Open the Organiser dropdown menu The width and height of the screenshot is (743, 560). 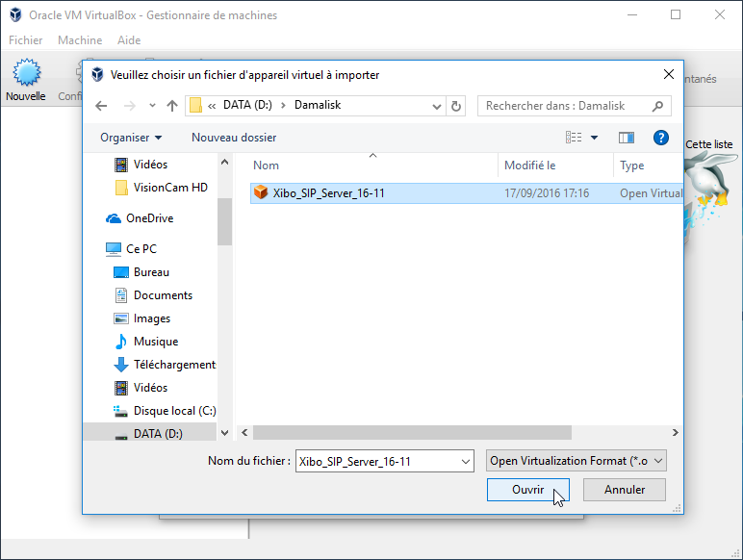click(131, 138)
